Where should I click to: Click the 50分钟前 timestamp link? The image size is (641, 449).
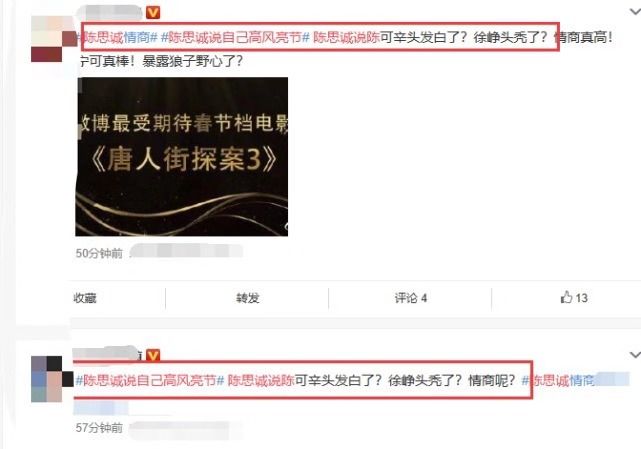point(99,254)
